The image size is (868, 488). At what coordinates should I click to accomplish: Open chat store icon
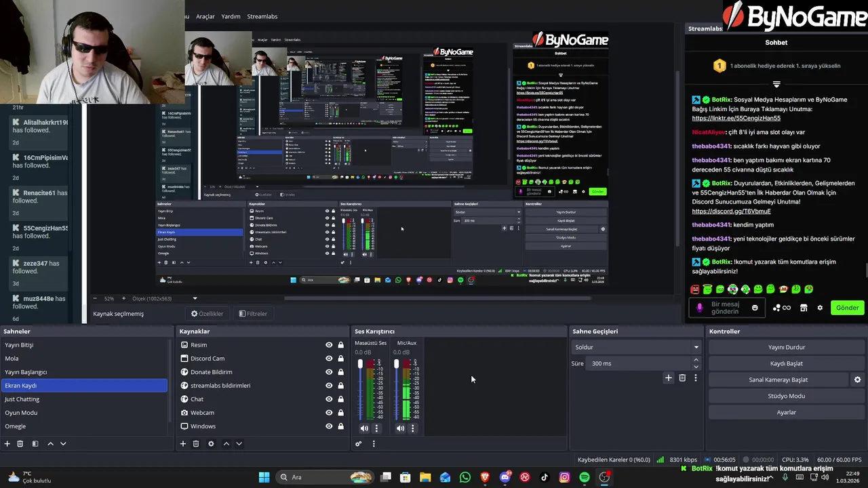pyautogui.click(x=804, y=307)
